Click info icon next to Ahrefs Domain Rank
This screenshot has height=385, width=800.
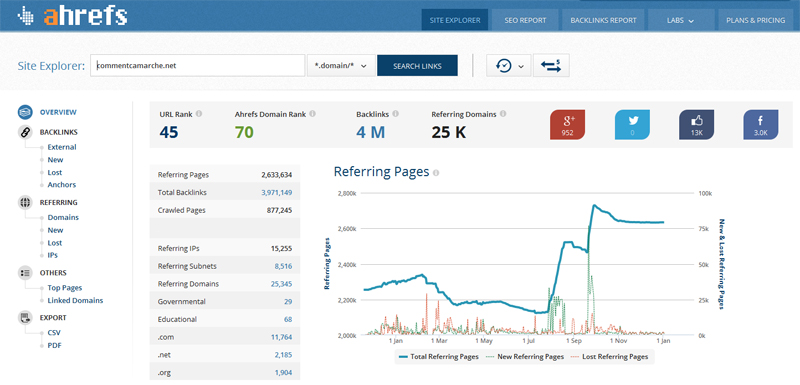point(312,114)
